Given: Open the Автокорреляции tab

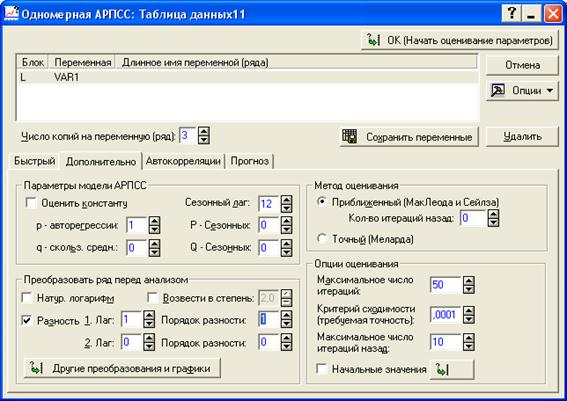Looking at the screenshot, I should click(183, 161).
